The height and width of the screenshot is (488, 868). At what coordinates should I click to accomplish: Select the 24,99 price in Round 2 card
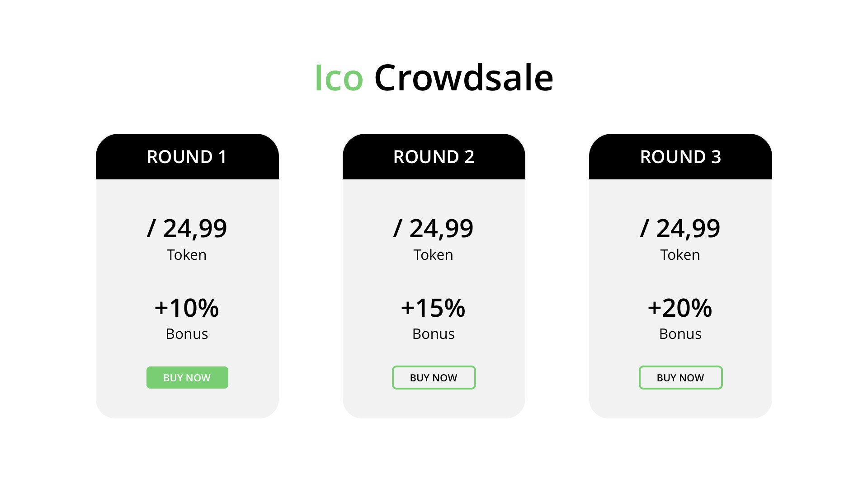click(x=434, y=229)
